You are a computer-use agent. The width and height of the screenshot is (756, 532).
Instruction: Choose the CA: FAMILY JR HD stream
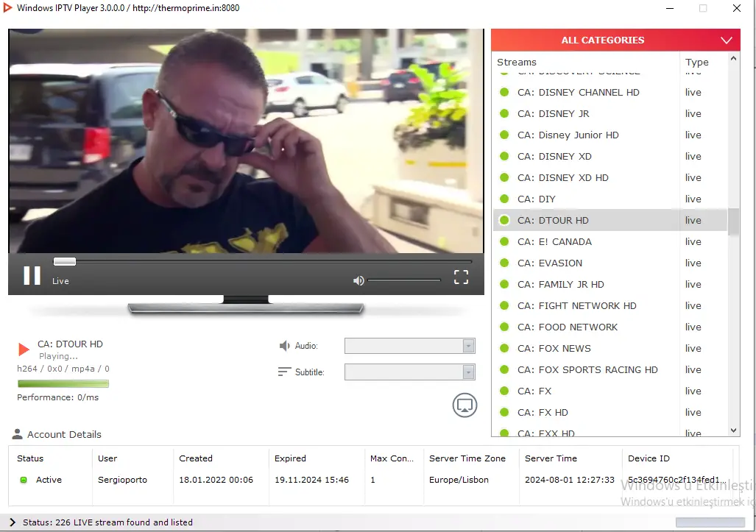(610, 284)
